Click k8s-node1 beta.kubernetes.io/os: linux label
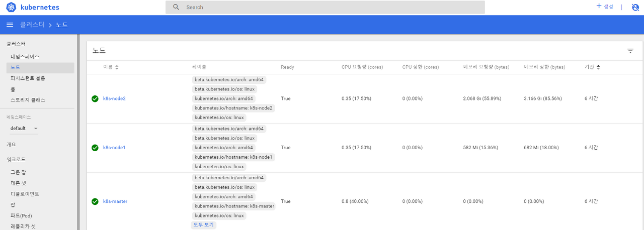The width and height of the screenshot is (644, 230). (224, 138)
